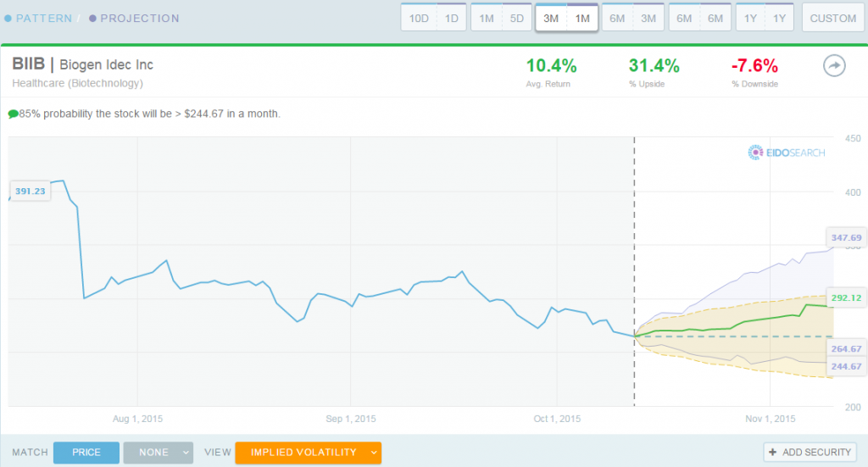The width and height of the screenshot is (868, 467).
Task: Click the 85% probability statement text
Action: tap(149, 114)
